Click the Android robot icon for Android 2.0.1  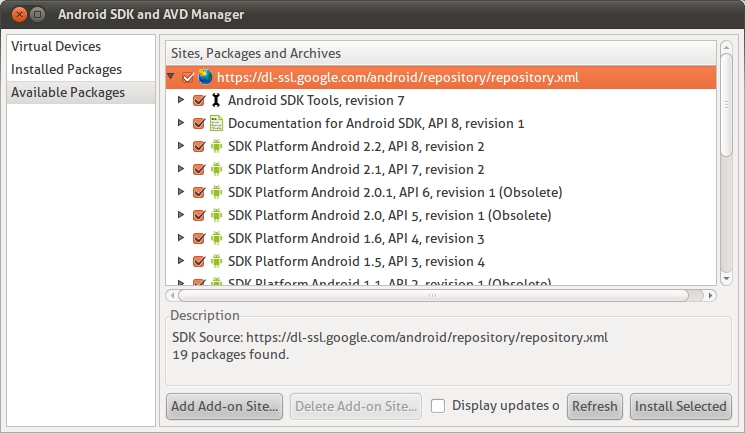216,192
